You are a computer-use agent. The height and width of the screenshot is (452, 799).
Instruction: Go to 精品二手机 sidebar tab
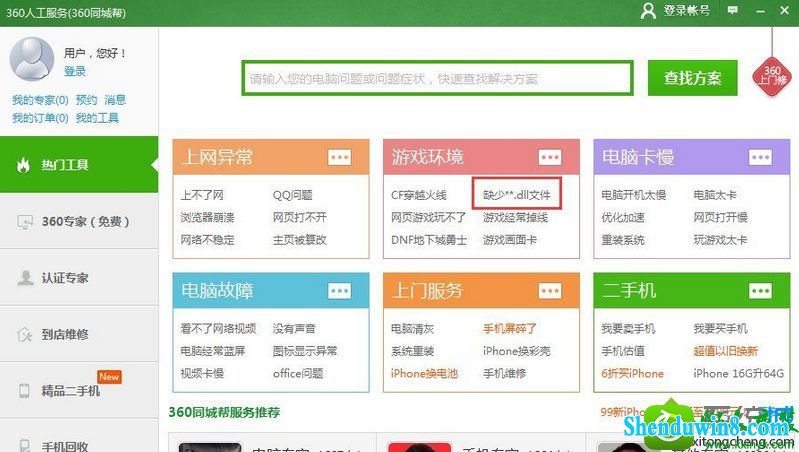pyautogui.click(x=79, y=391)
